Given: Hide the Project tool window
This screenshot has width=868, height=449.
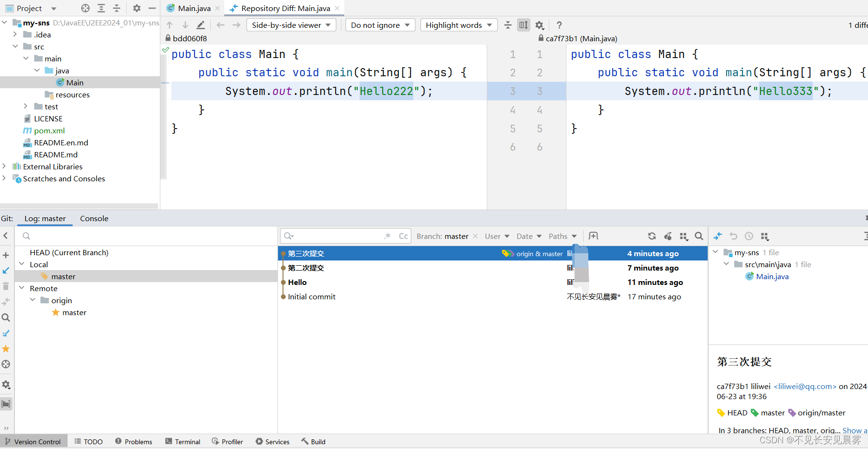Looking at the screenshot, I should click(152, 8).
